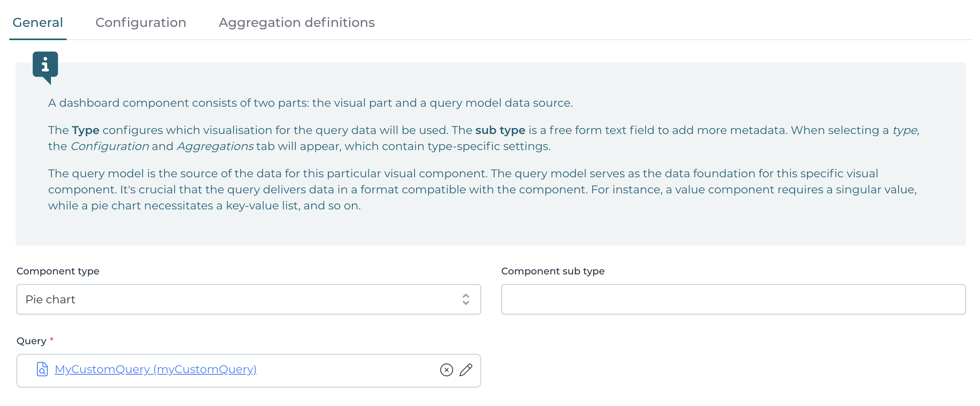The height and width of the screenshot is (406, 980).
Task: Edit the query with the pencil icon
Action: click(x=467, y=370)
